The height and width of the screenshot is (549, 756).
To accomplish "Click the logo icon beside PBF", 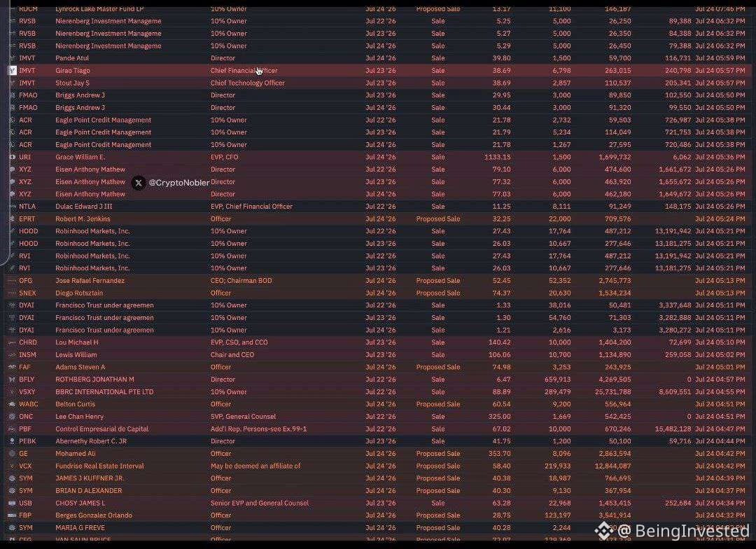I will click(13, 429).
